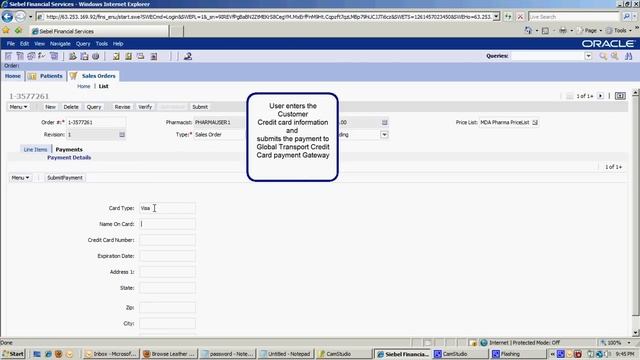Toggle the form/list layout icon

pyautogui.click(x=620, y=96)
